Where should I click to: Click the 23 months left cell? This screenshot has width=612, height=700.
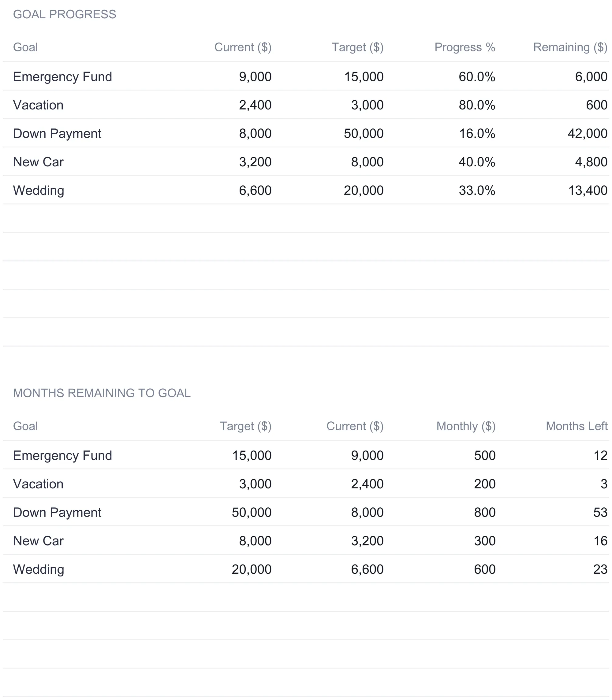[600, 569]
